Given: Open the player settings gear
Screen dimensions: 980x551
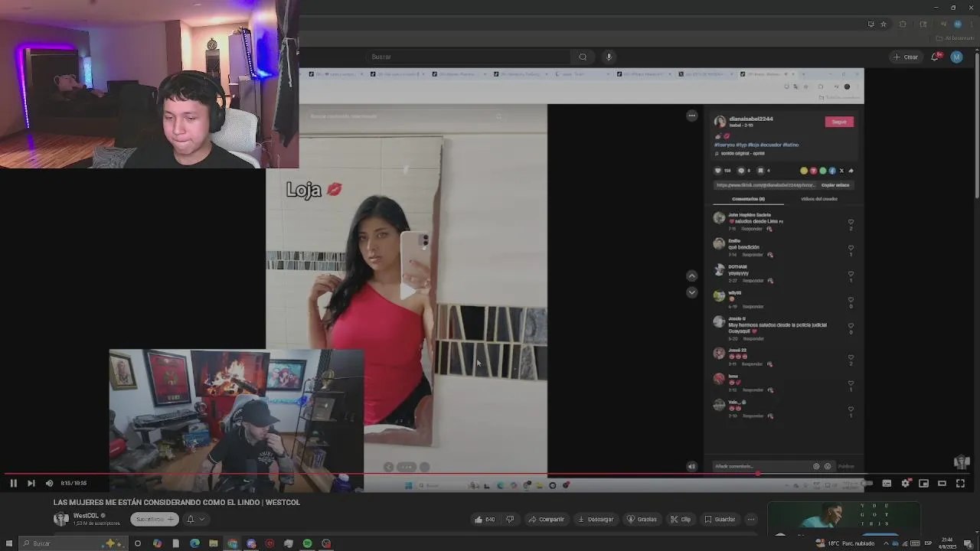Looking at the screenshot, I should [905, 483].
